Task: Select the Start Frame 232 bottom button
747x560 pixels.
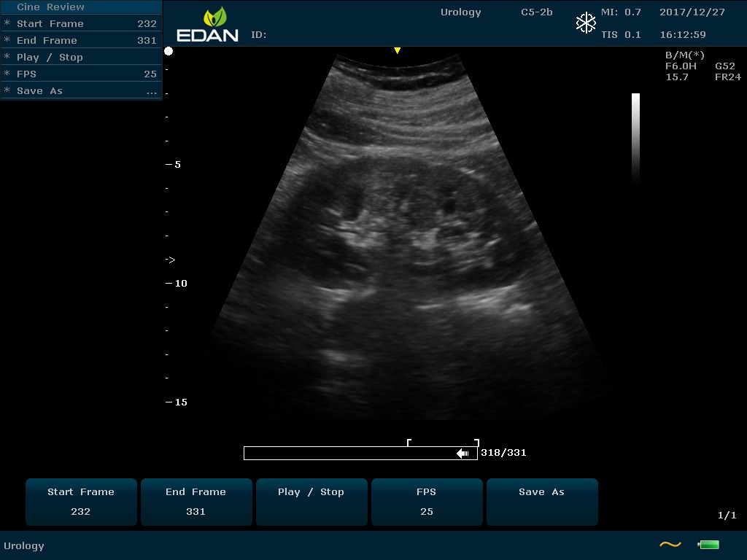Action: click(81, 502)
